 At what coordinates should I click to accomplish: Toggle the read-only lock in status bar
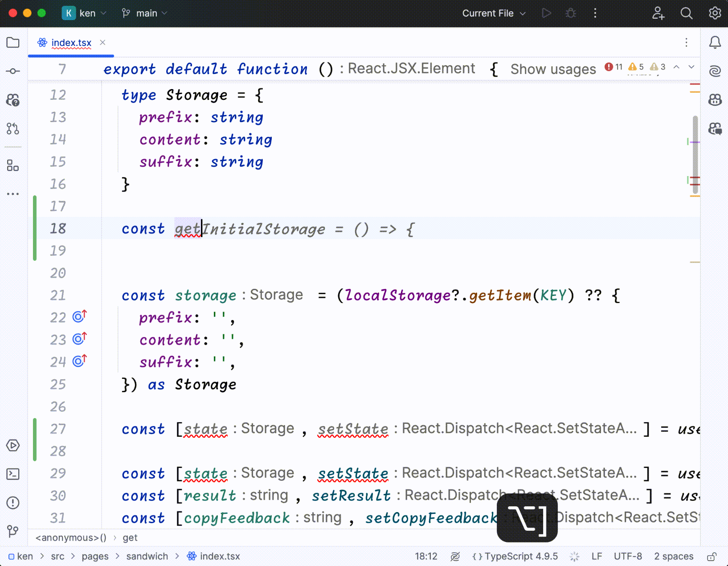(x=712, y=556)
